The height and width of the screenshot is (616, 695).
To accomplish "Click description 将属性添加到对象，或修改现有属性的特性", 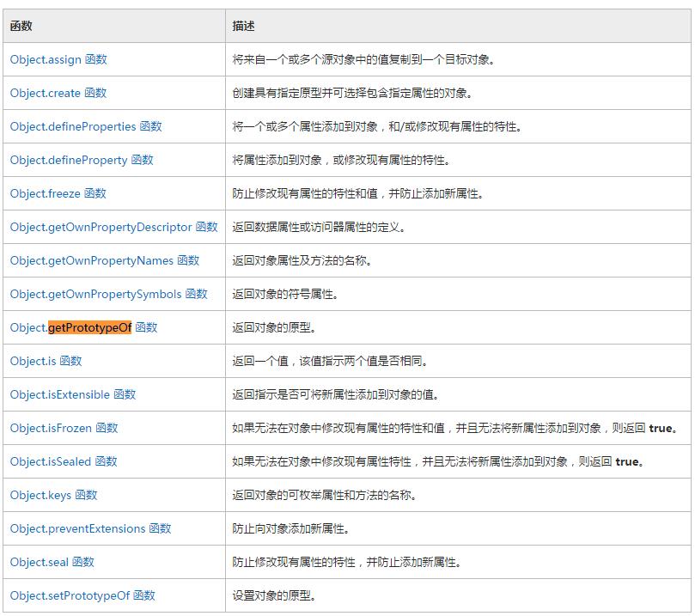I will pyautogui.click(x=341, y=160).
